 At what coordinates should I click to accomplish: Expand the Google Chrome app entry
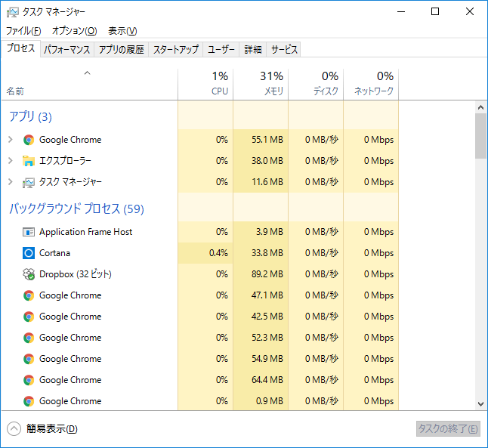pos(10,140)
